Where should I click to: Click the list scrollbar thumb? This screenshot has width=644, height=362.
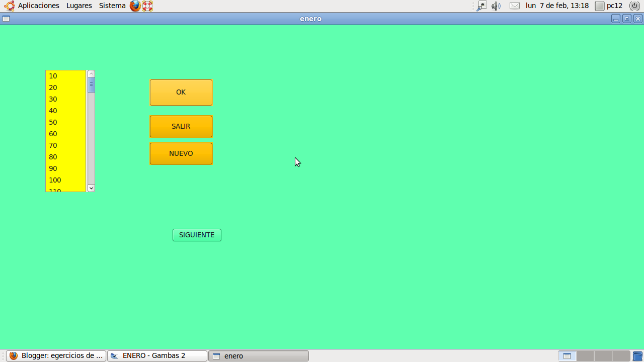(x=91, y=85)
